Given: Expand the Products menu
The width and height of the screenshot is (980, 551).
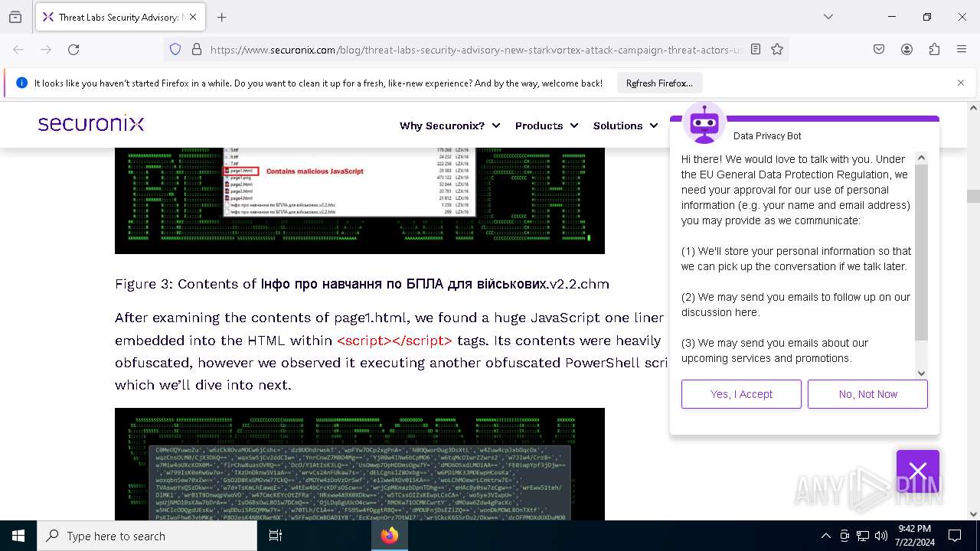Looking at the screenshot, I should point(546,126).
